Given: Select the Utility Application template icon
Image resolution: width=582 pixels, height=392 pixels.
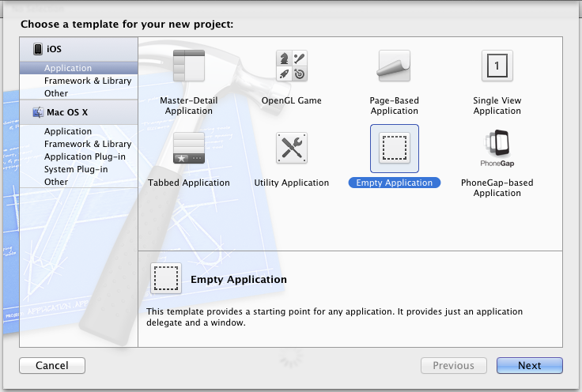Looking at the screenshot, I should 291,148.
